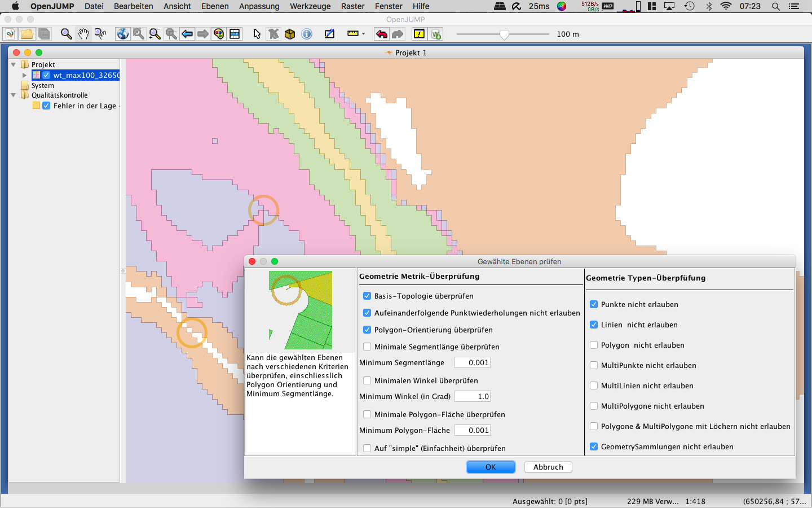Confirm the dialog with OK

pyautogui.click(x=491, y=467)
